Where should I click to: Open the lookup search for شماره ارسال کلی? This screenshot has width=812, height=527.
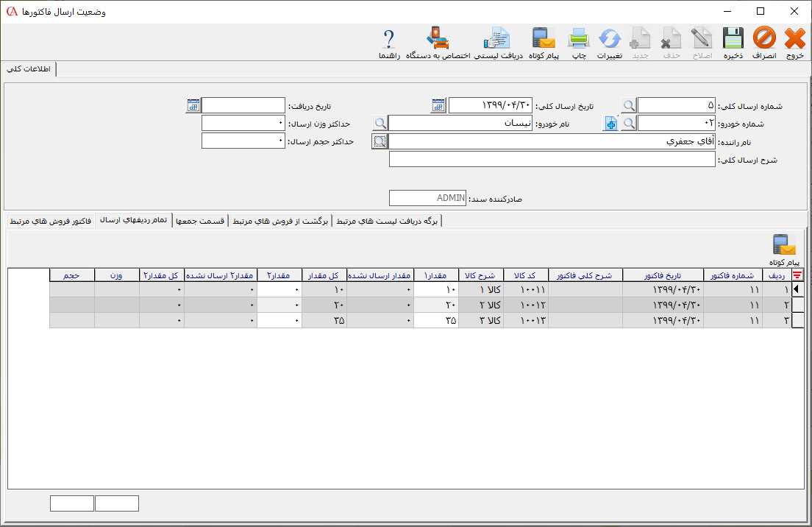[x=628, y=106]
